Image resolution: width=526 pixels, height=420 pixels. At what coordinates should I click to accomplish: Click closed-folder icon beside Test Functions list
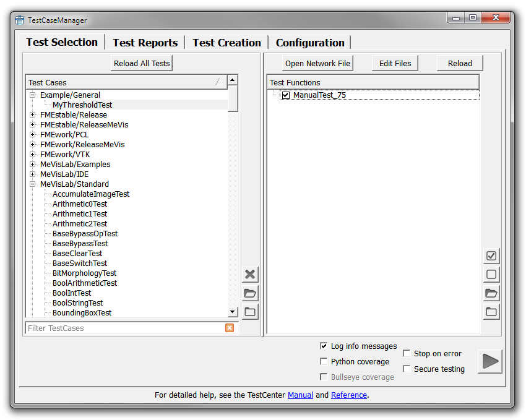coord(491,312)
